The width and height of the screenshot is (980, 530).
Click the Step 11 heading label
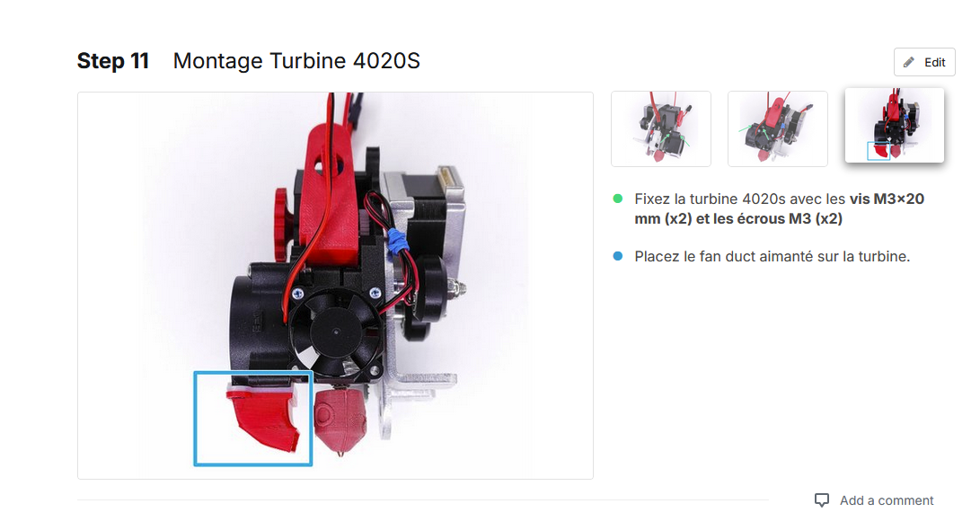pyautogui.click(x=113, y=61)
